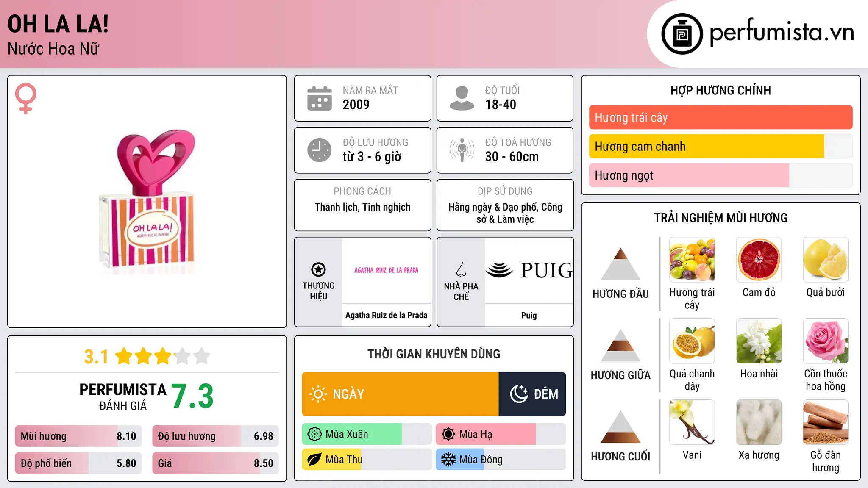
Task: Click the five-star rating row
Action: (x=162, y=356)
